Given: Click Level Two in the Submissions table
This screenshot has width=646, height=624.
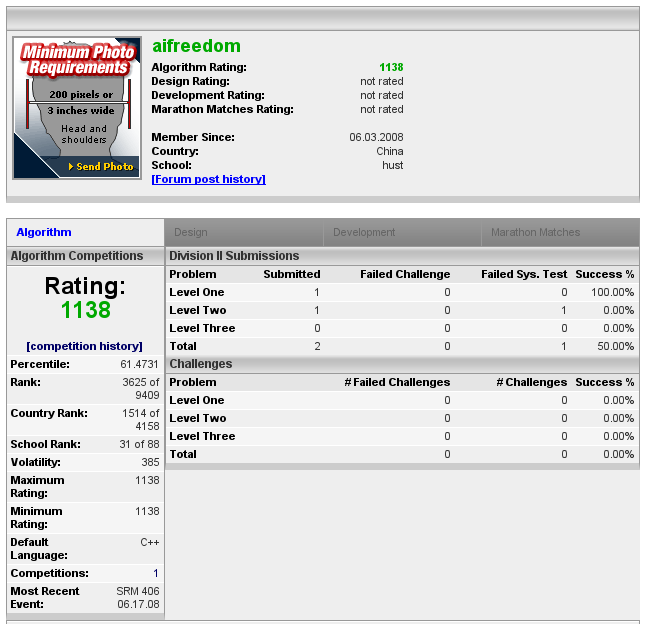Looking at the screenshot, I should (198, 310).
